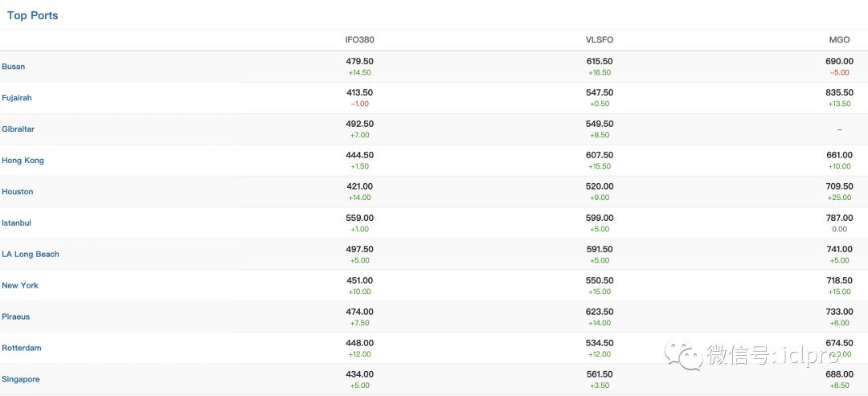The width and height of the screenshot is (868, 396).
Task: Click Istanbul's IFO380 price 559.00
Action: click(359, 218)
